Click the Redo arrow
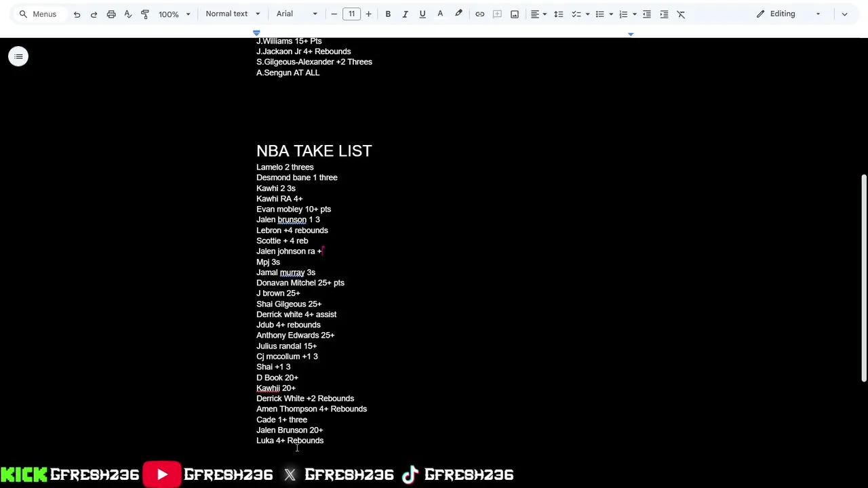The image size is (868, 488). click(94, 14)
